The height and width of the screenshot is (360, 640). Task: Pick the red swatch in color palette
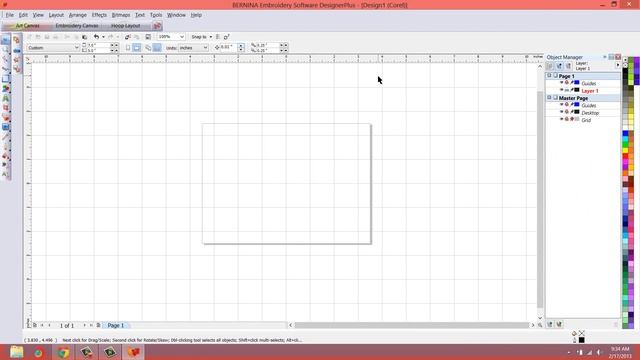[x=625, y=156]
